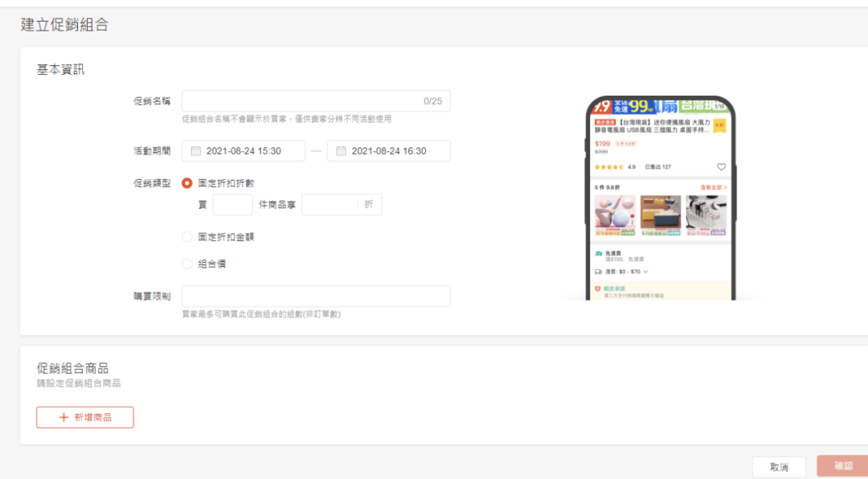Click the start date calendar icon
This screenshot has width=868, height=479.
coord(195,151)
